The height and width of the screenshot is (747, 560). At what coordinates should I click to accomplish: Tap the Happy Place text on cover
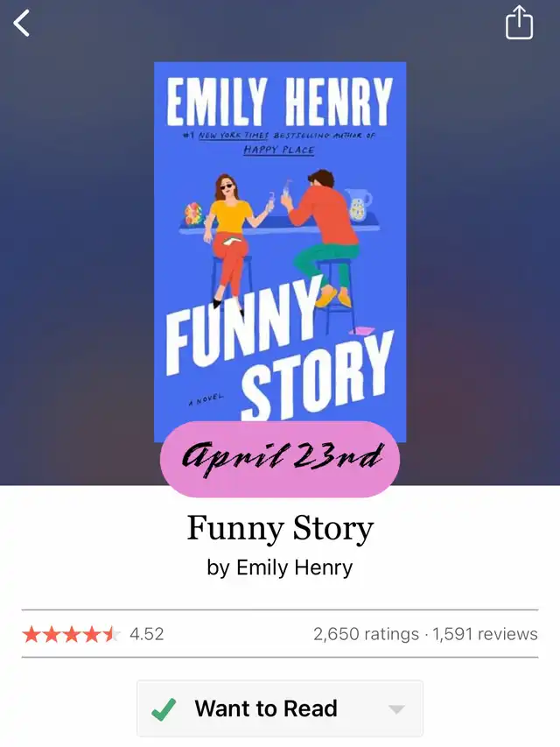pos(279,150)
